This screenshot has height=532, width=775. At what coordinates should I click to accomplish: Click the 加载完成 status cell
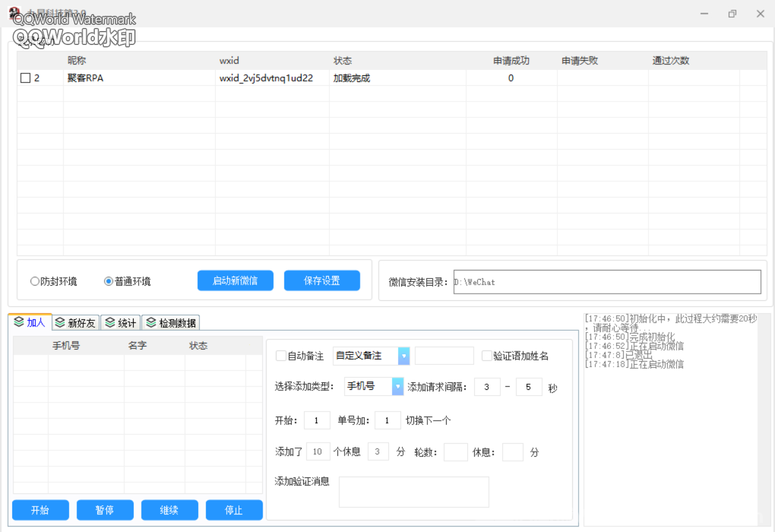(398, 78)
